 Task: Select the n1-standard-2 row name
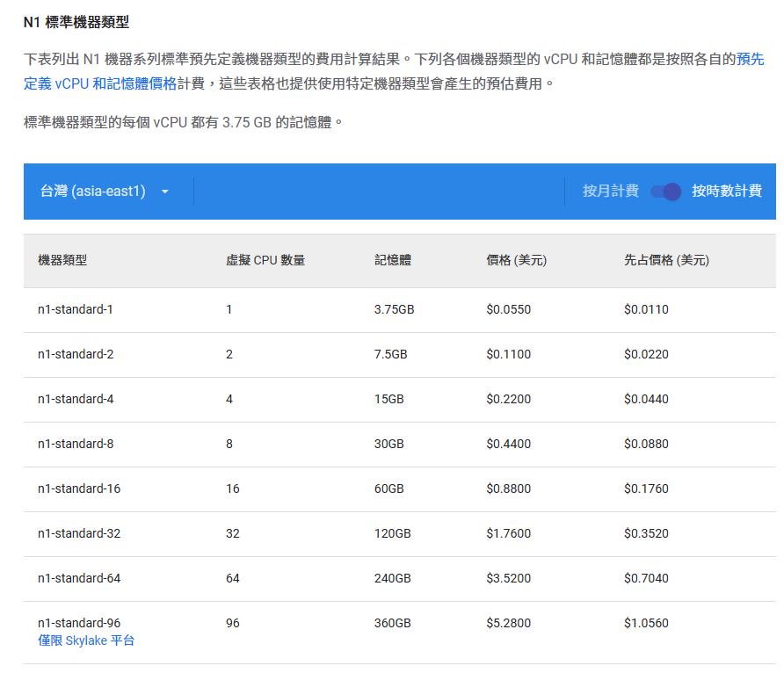76,354
